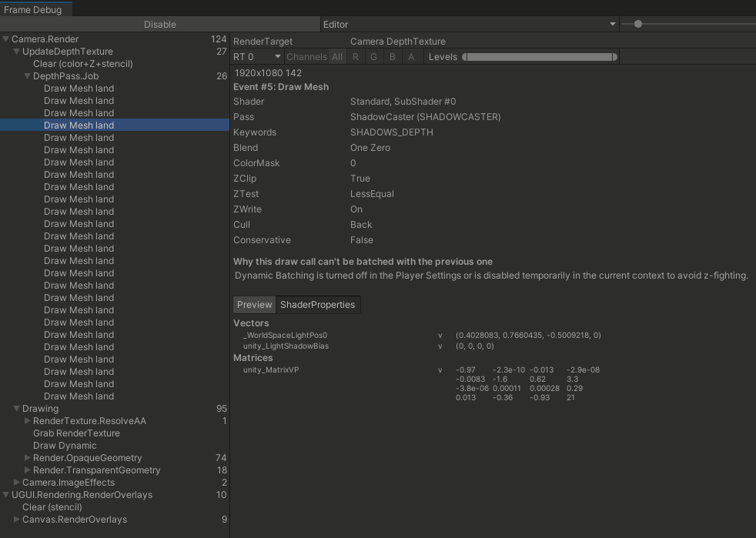Click the frame event slider handle
756x538 pixels.
coord(637,25)
